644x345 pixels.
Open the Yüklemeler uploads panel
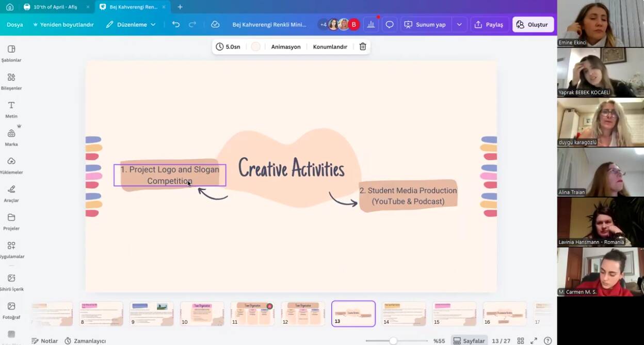(11, 165)
